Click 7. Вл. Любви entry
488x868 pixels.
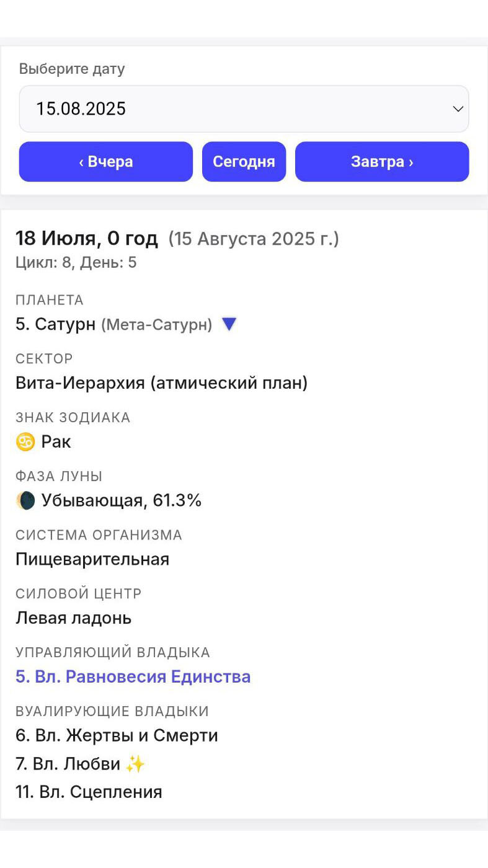point(68,764)
